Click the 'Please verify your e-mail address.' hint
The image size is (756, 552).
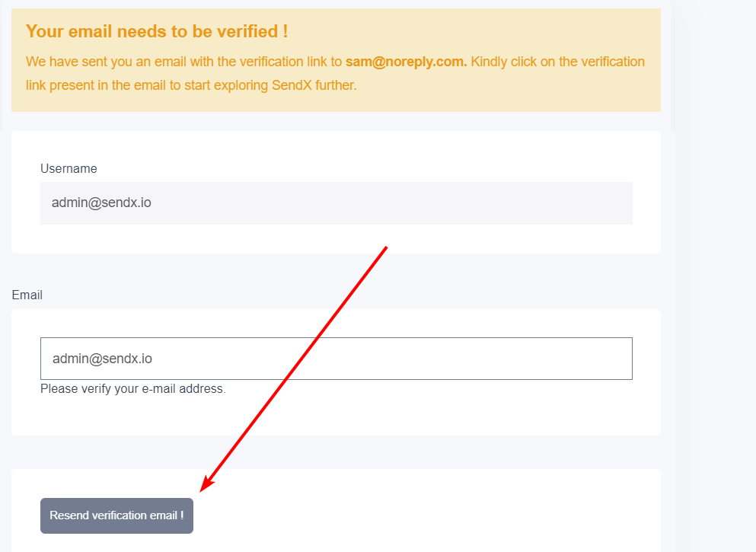pyautogui.click(x=133, y=388)
